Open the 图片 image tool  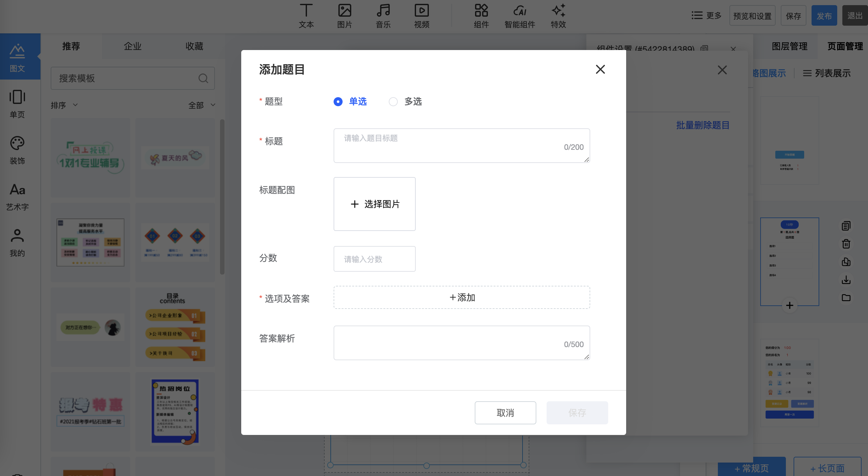click(345, 16)
